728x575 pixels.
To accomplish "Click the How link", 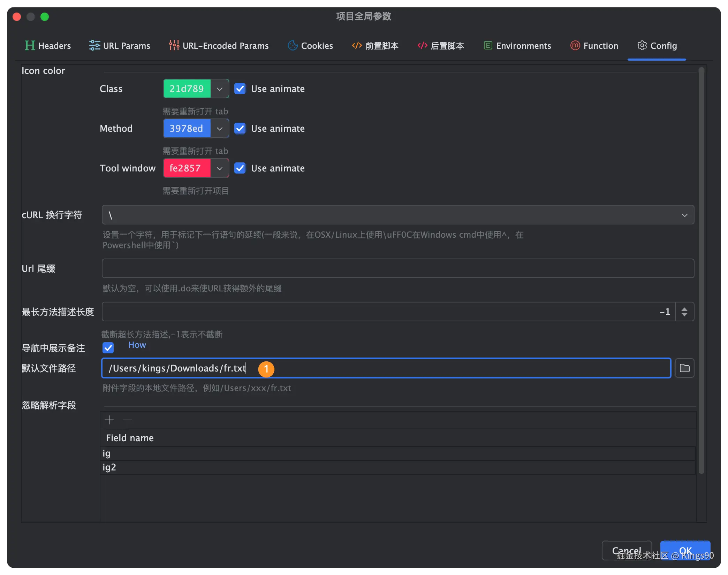I will click(x=137, y=345).
